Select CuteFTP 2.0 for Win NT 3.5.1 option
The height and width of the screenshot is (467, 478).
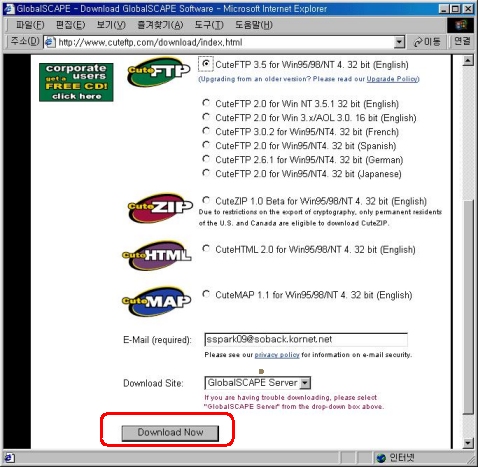(206, 103)
